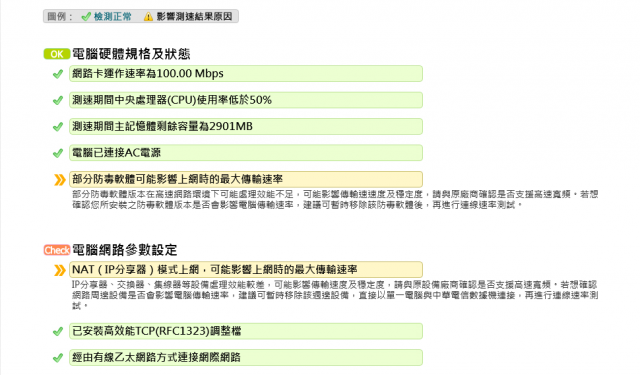This screenshot has height=375, width=640.
Task: Click checkmark beside CPU使用率低於50% row
Action: (x=58, y=100)
